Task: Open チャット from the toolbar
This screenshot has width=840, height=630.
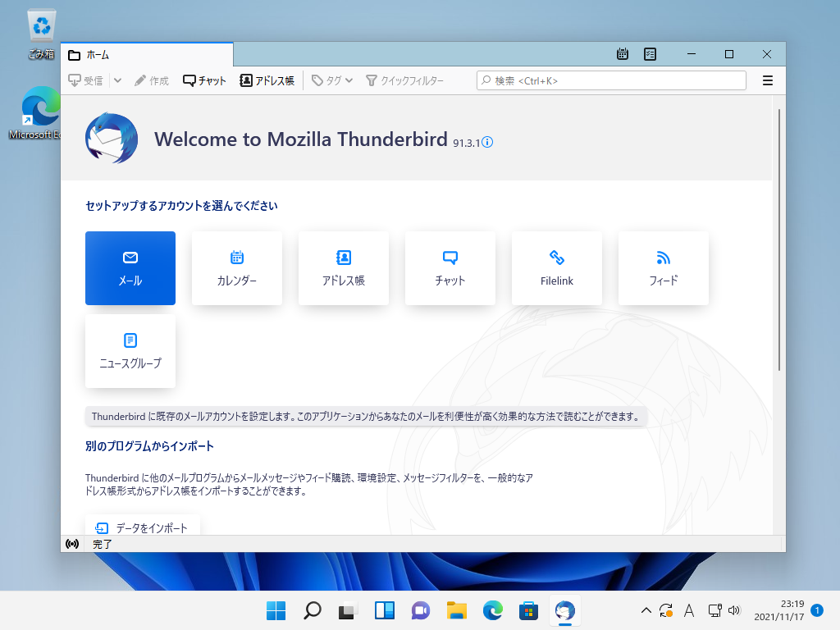Action: (204, 80)
